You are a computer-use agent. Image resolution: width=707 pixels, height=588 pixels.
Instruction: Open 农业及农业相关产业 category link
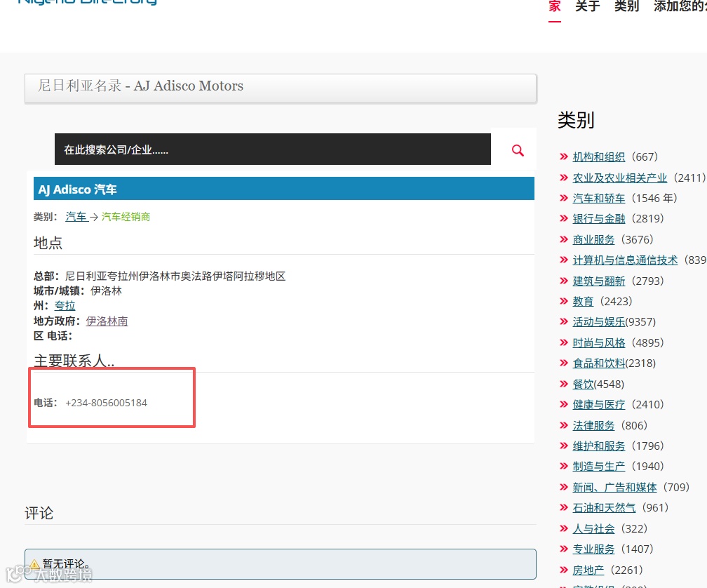point(619,178)
